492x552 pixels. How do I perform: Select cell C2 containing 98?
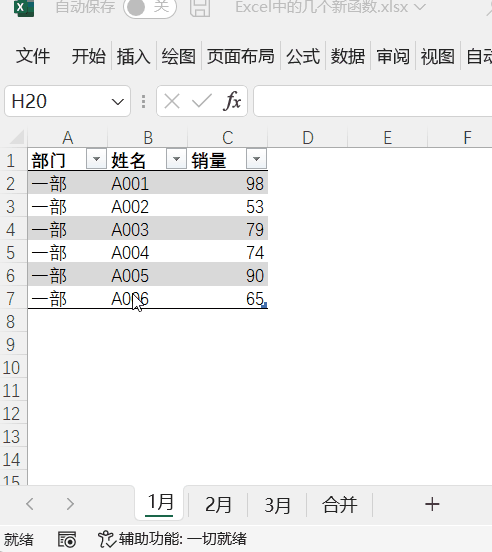[228, 183]
